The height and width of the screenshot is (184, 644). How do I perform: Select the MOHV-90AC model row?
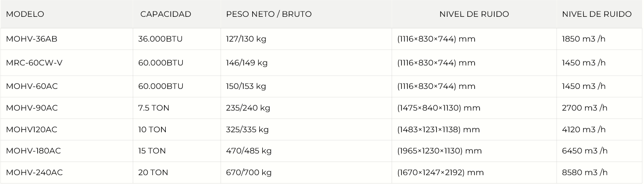(32, 108)
